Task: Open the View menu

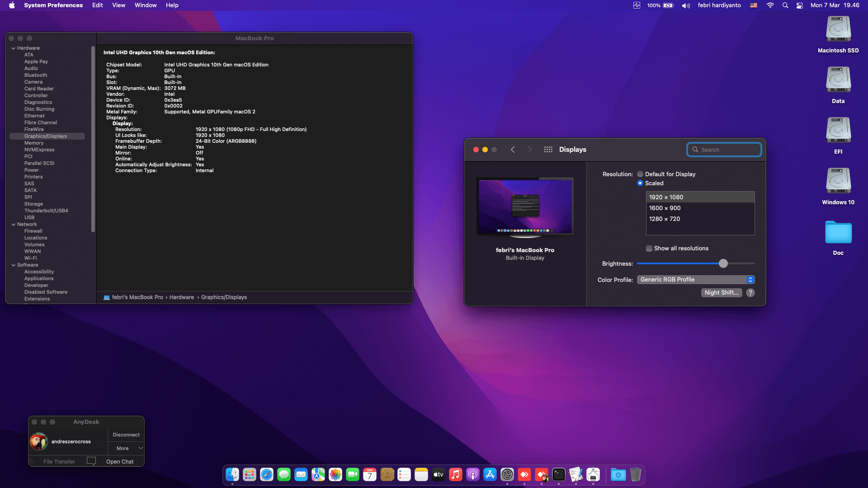Action: pos(119,5)
